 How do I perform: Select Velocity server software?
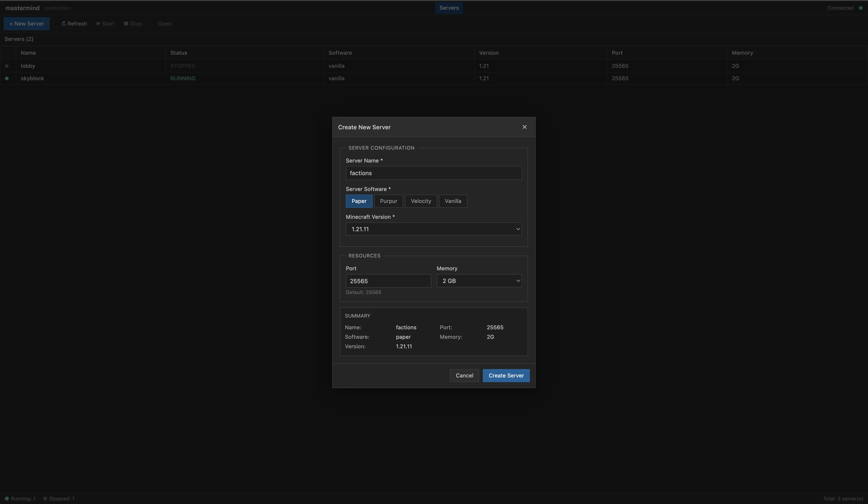coord(421,201)
